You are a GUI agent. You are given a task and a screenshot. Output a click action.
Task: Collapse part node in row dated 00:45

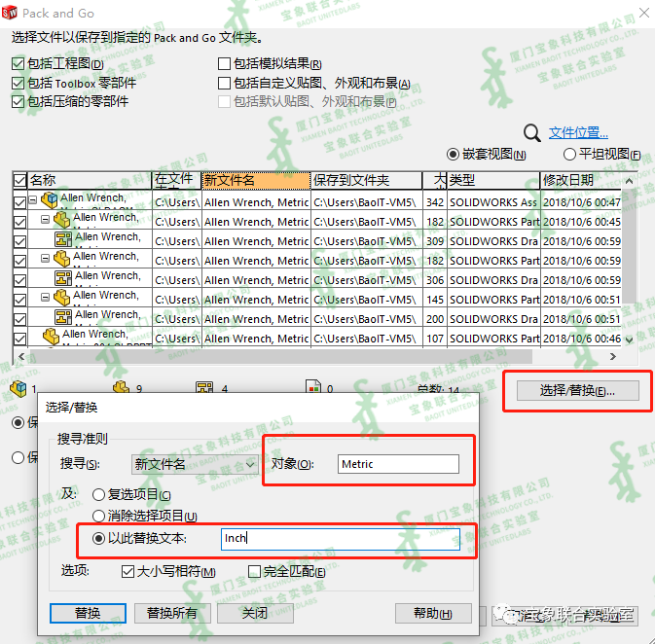pos(45,219)
